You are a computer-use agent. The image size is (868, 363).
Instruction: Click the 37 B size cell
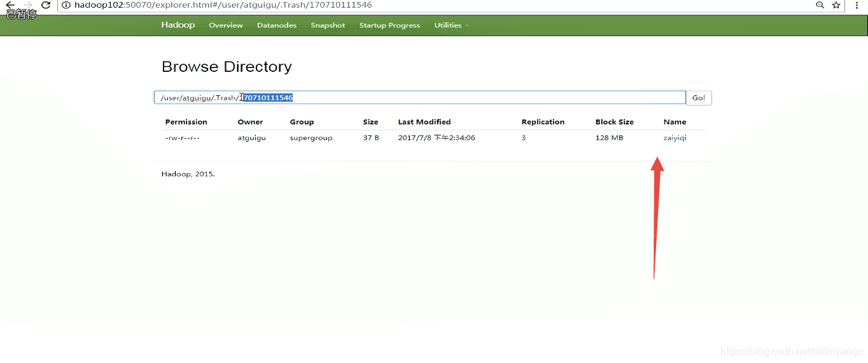371,138
